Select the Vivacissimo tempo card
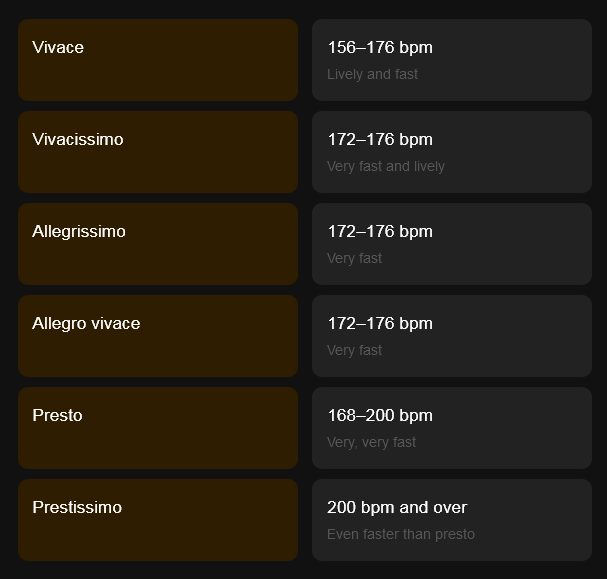Image resolution: width=607 pixels, height=579 pixels. coord(158,152)
